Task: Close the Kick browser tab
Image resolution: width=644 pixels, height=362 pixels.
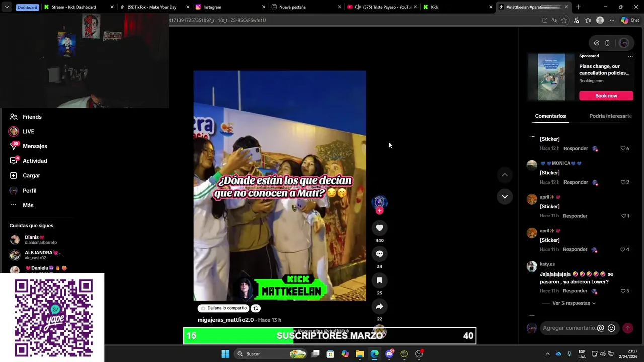Action: pos(491,7)
